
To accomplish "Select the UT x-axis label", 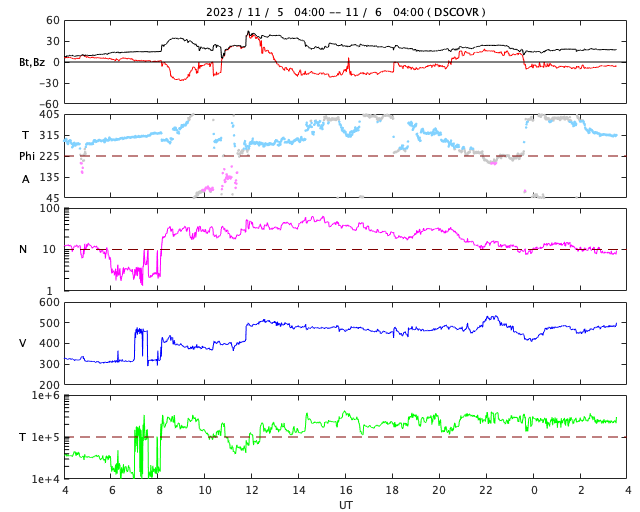I will 346,505.
